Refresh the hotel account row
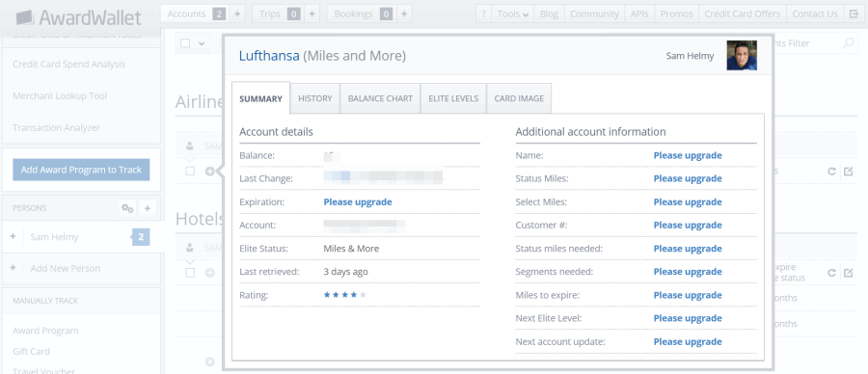This screenshot has width=868, height=374. click(831, 272)
